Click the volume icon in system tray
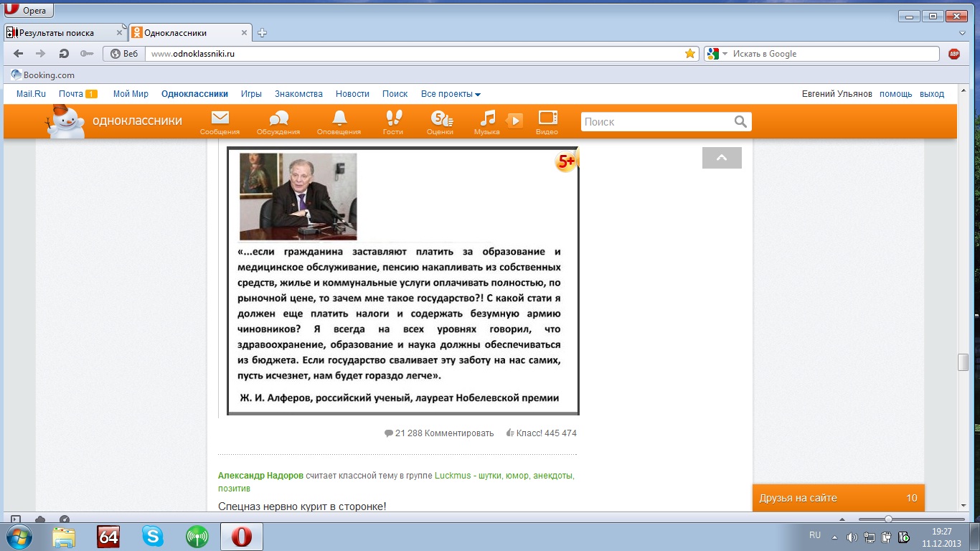Screen dimensions: 980x551 (852, 537)
